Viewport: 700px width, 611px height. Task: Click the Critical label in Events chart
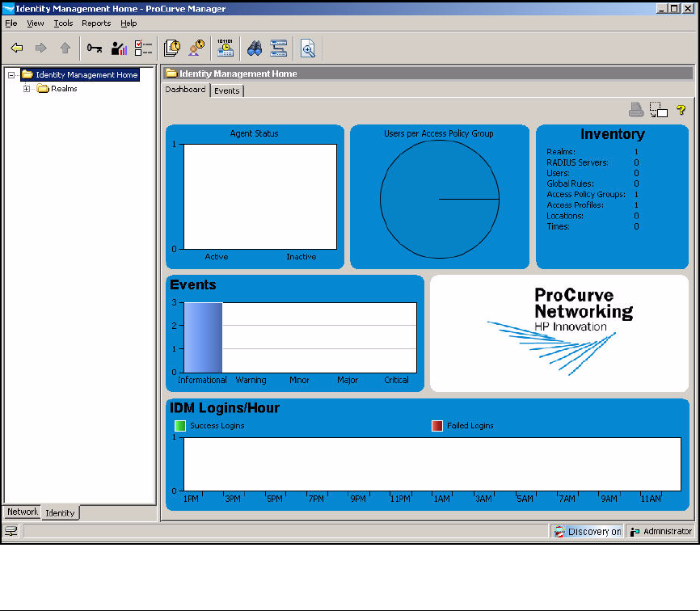(396, 380)
